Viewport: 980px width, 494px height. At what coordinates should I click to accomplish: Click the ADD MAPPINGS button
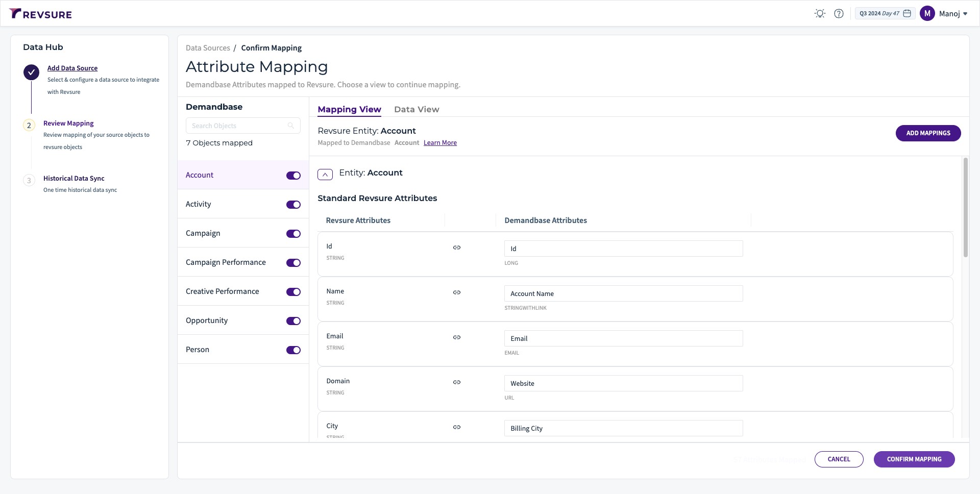(x=928, y=133)
